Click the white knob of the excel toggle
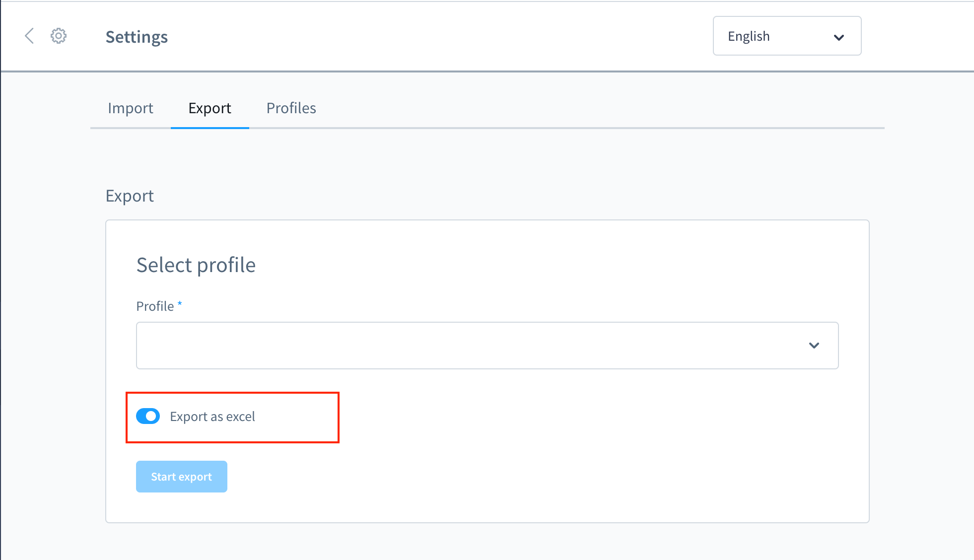 [x=151, y=416]
